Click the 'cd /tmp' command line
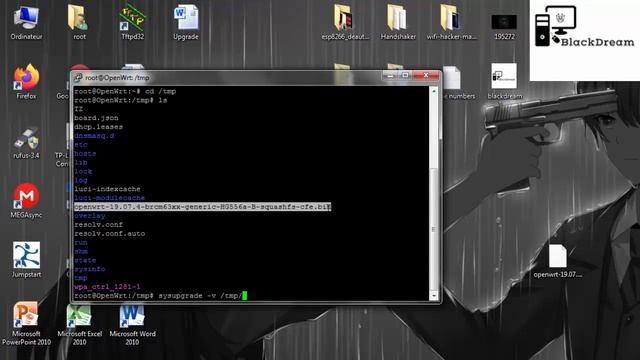640x360 pixels. click(125, 91)
